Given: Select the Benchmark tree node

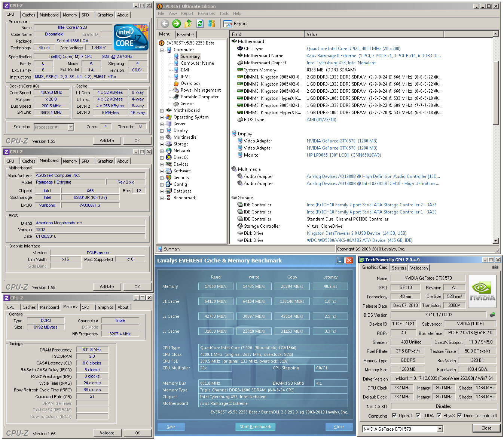Looking at the screenshot, I should (184, 198).
